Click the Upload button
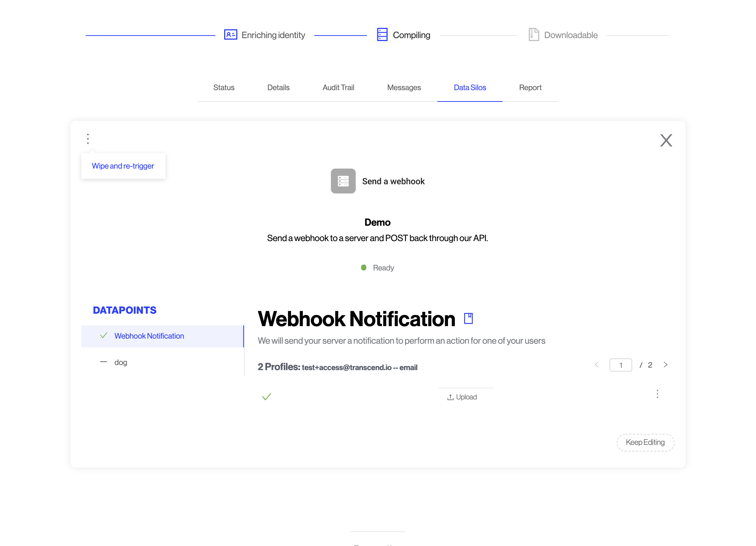 pos(462,397)
